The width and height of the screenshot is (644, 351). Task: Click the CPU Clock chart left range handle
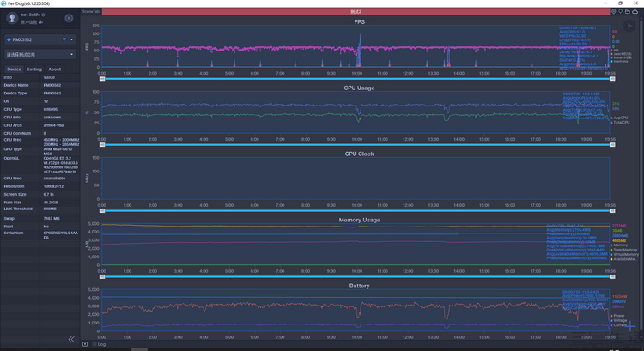(102, 210)
